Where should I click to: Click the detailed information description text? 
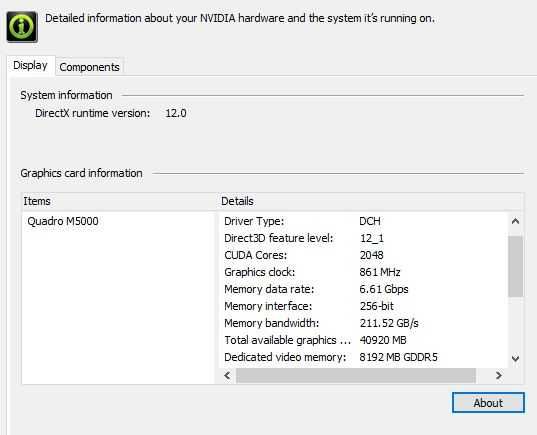point(240,18)
